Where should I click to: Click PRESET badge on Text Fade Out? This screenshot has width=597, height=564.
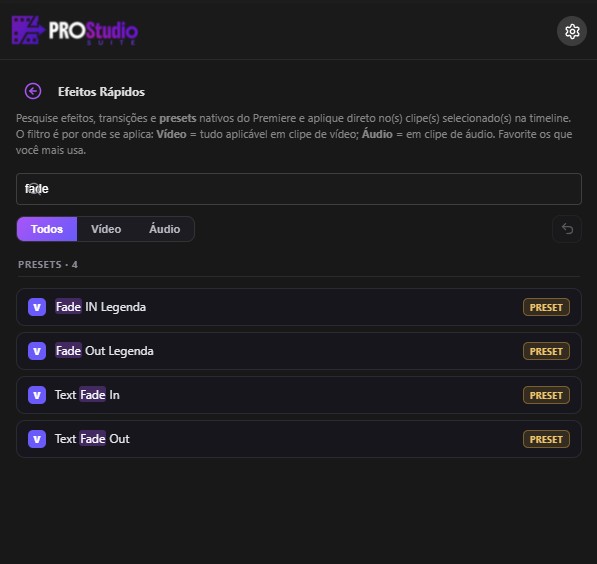coord(546,439)
